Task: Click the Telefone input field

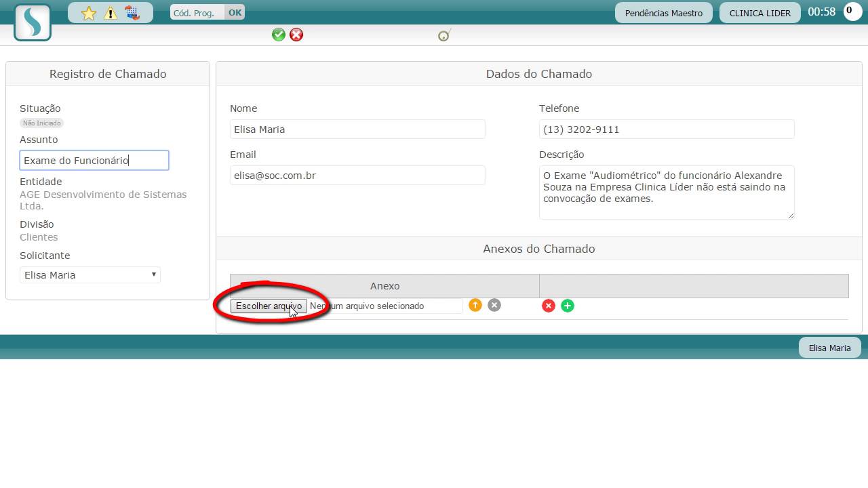Action: click(667, 129)
